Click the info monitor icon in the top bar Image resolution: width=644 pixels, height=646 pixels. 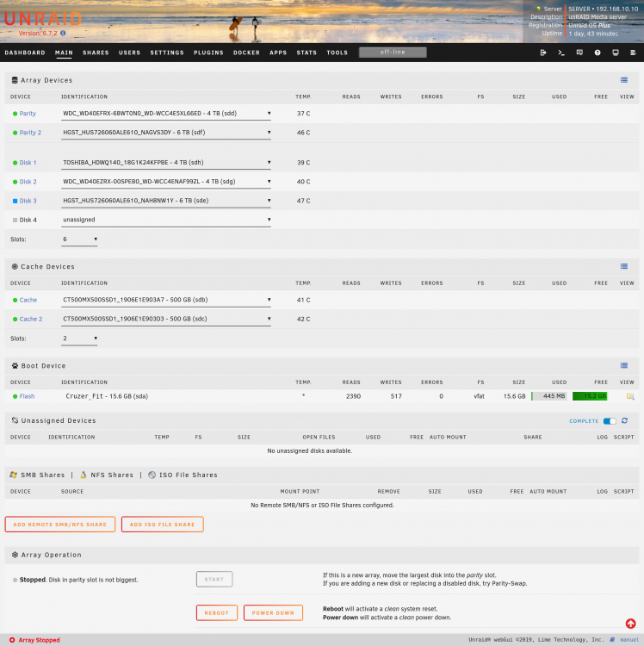tap(616, 53)
